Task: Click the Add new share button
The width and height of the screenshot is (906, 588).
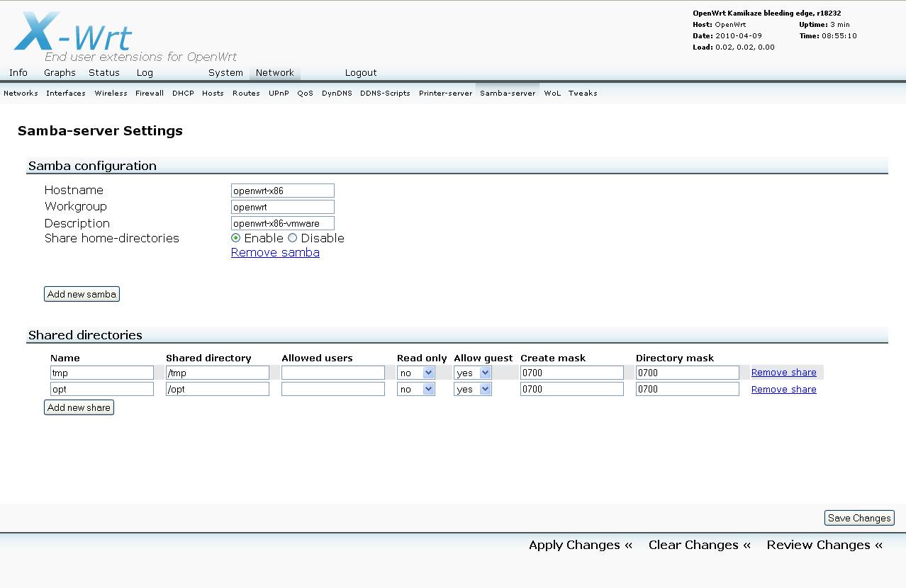Action: point(79,407)
